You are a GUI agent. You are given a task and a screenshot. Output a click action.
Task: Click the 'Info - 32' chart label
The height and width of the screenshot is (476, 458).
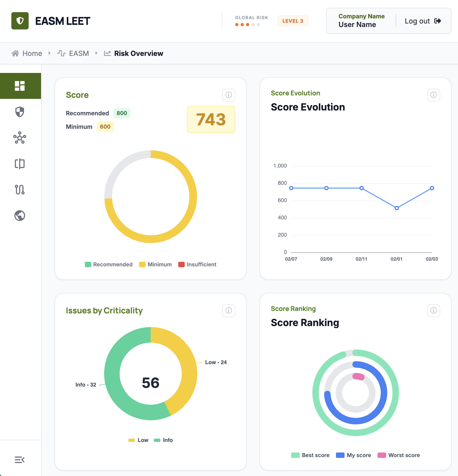(86, 385)
